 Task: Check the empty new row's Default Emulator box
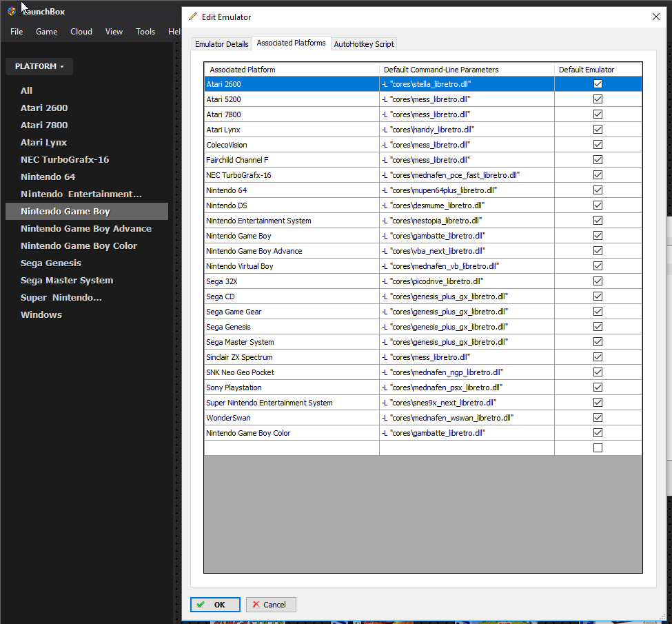click(598, 448)
